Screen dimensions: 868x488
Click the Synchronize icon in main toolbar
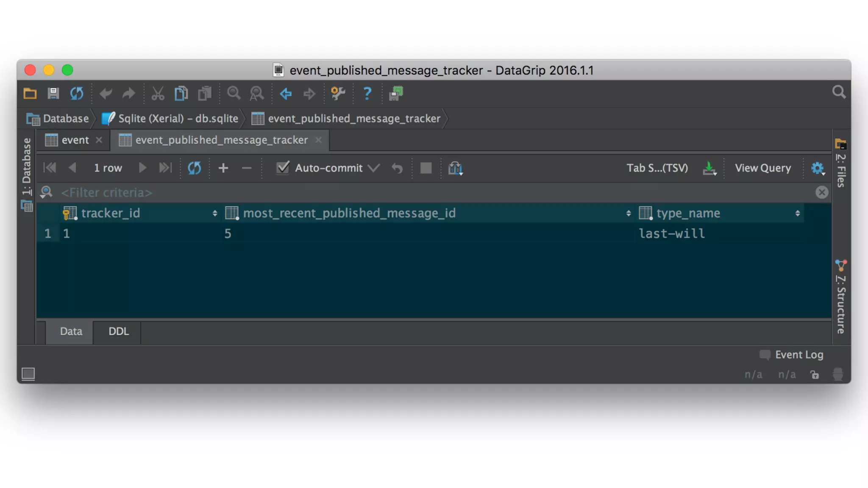[77, 93]
